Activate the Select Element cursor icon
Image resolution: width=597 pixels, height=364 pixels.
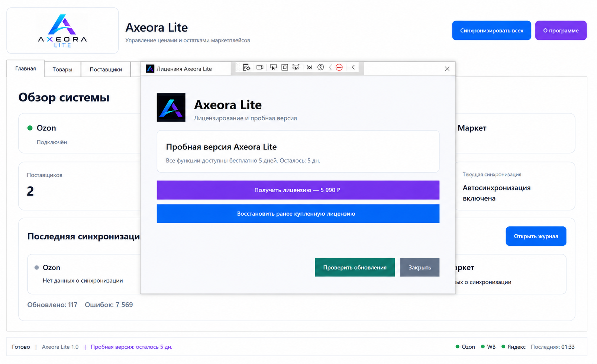click(273, 67)
